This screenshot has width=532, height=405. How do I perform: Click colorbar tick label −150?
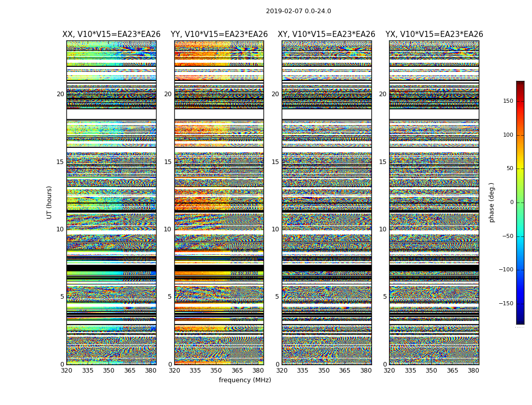point(506,303)
